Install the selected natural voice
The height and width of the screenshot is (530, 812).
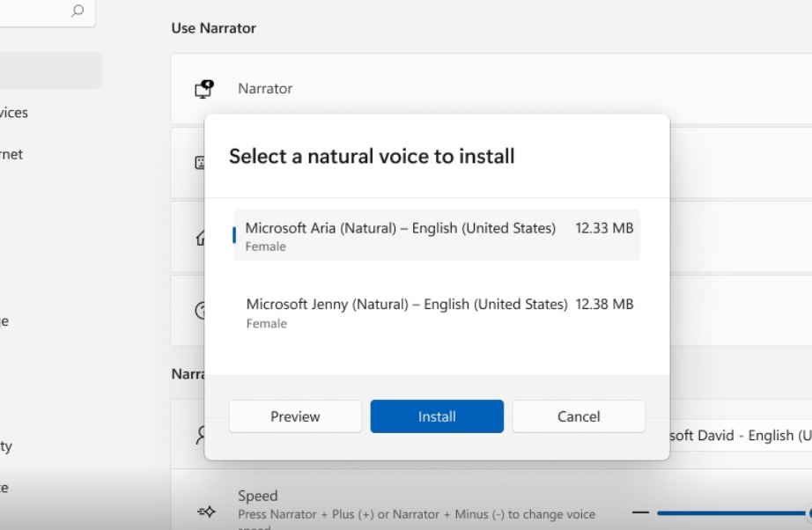point(437,416)
